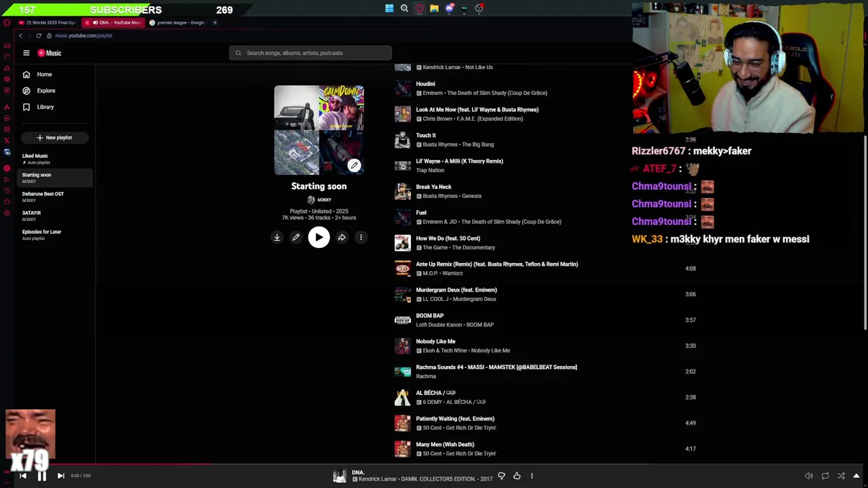
Task: Open Windows Start menu
Action: click(x=389, y=8)
